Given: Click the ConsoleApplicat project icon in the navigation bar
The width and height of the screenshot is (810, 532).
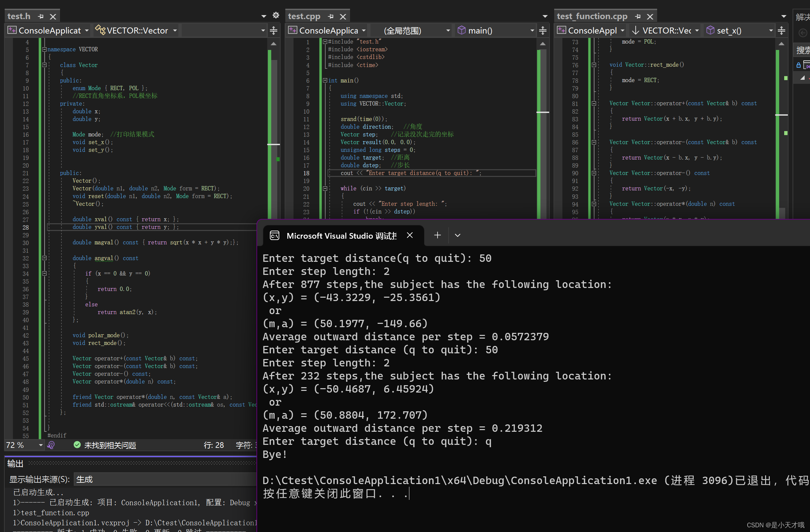Looking at the screenshot, I should pyautogui.click(x=12, y=30).
